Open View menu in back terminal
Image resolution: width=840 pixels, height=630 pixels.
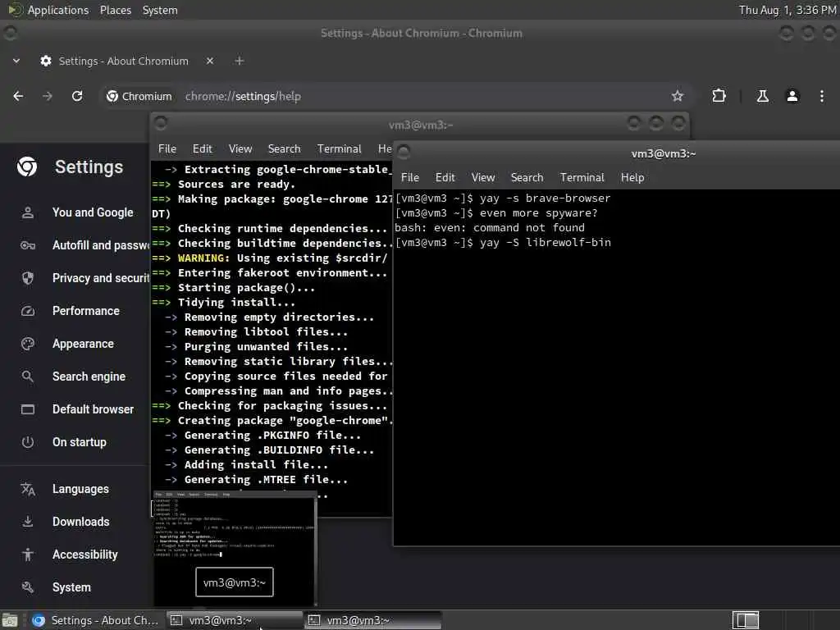(240, 149)
